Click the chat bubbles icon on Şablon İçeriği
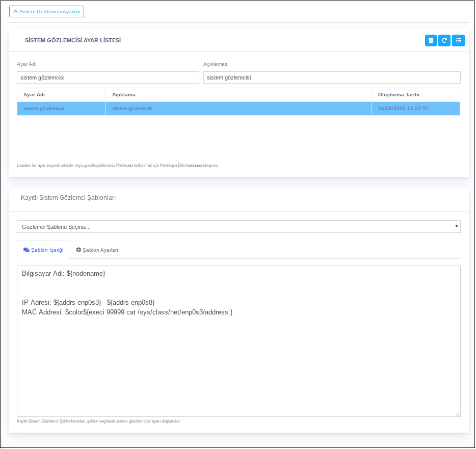476x449 pixels. coord(27,250)
